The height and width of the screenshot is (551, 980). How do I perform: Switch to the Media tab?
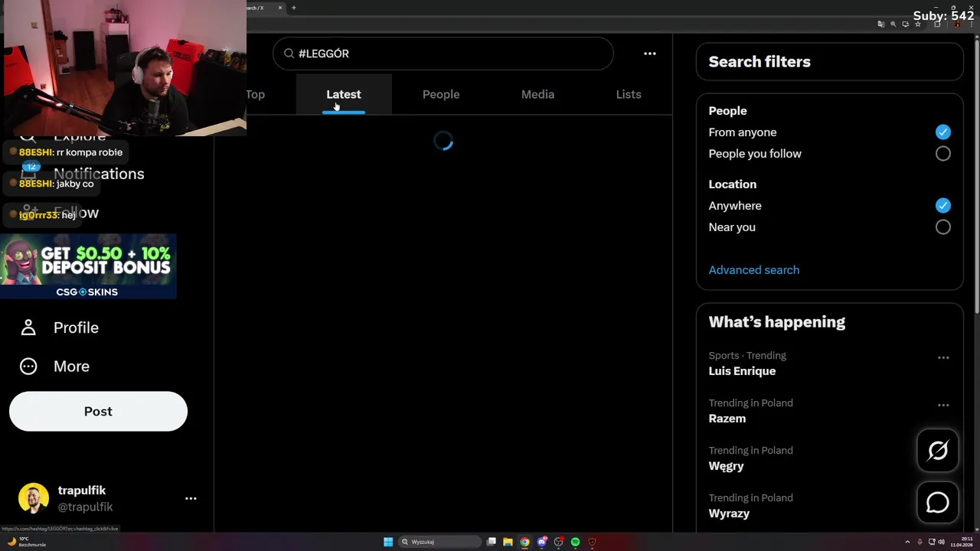click(537, 94)
